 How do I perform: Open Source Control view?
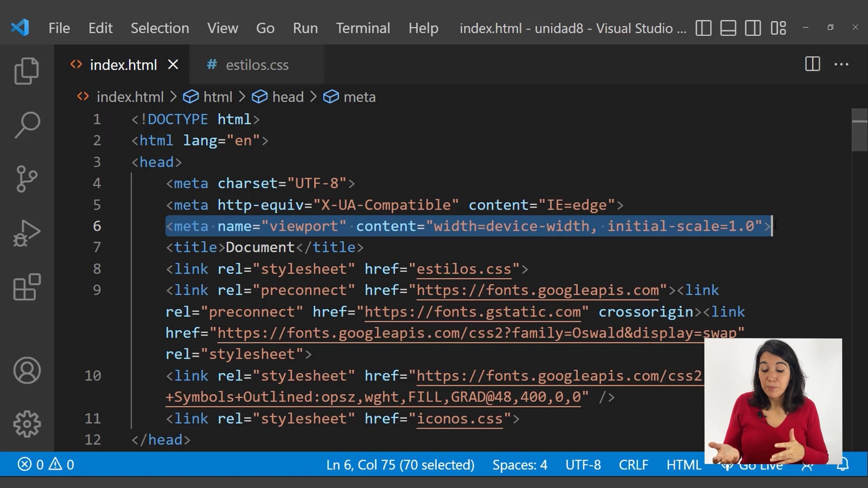[26, 178]
